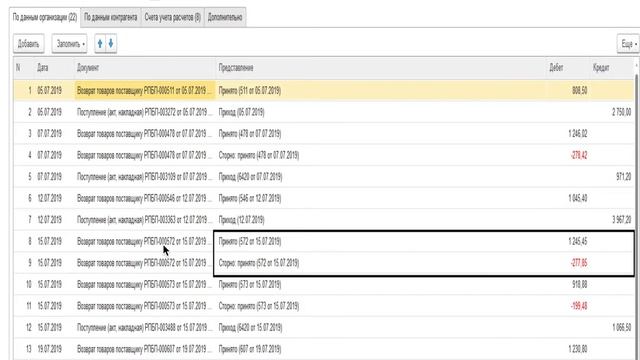Screen dimensions: 640x360
Task: Select row number 11 cell
Action: (29, 306)
